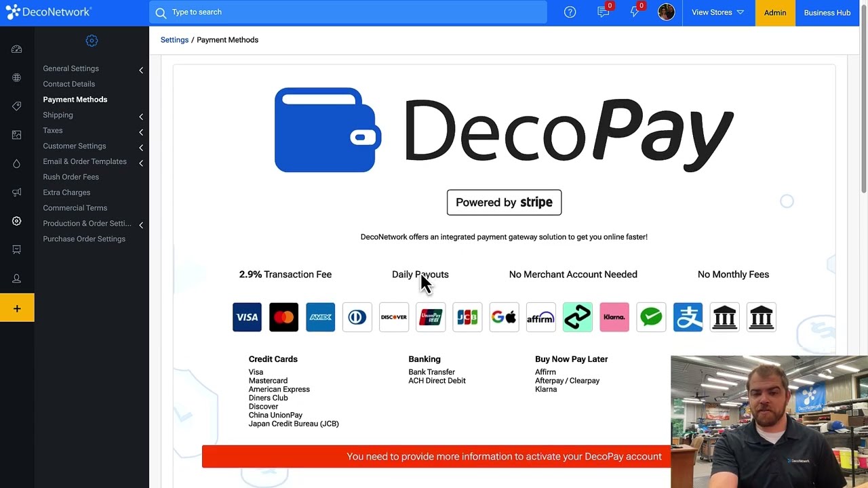This screenshot has height=488, width=868.
Task: Click the Mastercard icon
Action: click(283, 317)
